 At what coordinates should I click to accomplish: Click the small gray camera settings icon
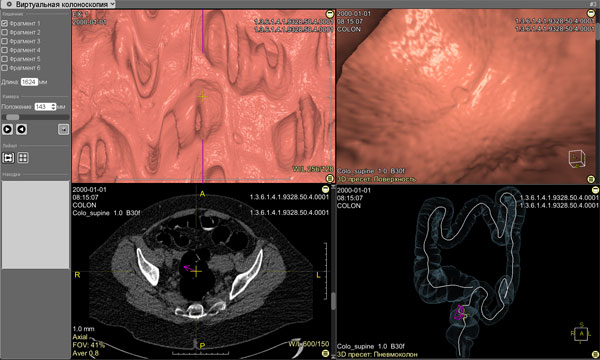click(x=64, y=130)
